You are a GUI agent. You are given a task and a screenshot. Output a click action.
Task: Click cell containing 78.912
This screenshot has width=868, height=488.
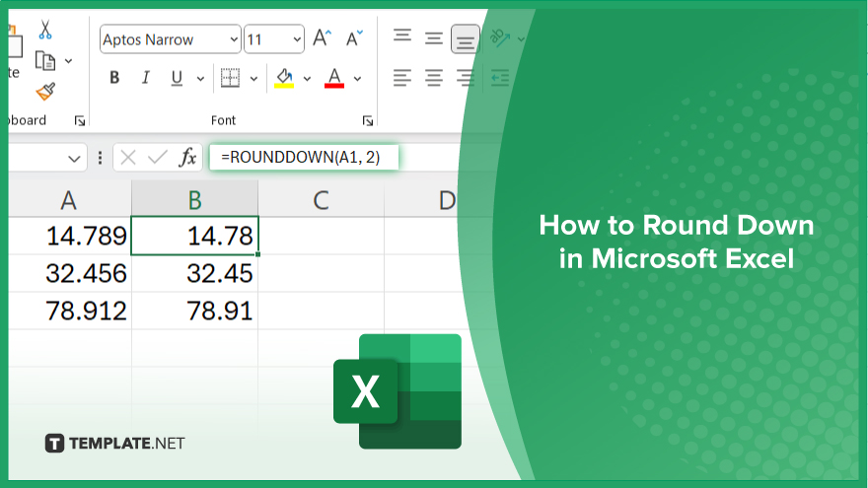click(x=70, y=311)
